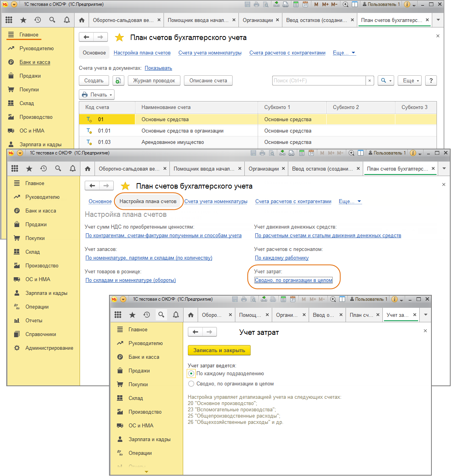Click info icon in top window title bar
The width and height of the screenshot is (453, 476).
coord(407,4)
